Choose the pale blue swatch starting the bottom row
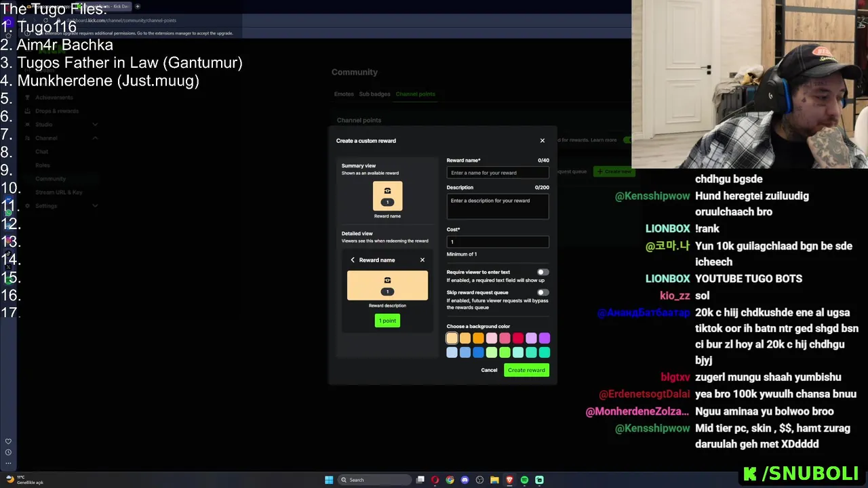This screenshot has width=868, height=488. point(452,352)
